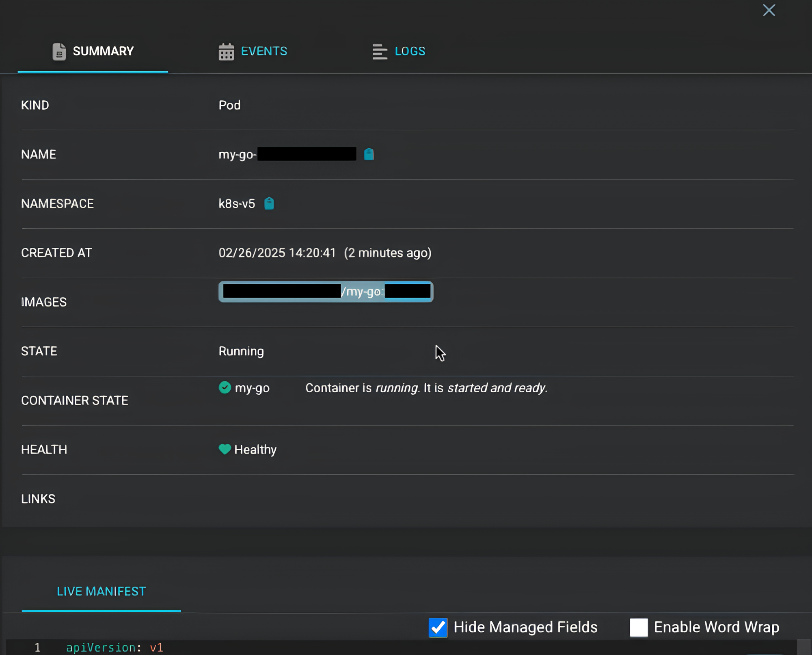Copy pod name with clipboard icon

coord(369,154)
